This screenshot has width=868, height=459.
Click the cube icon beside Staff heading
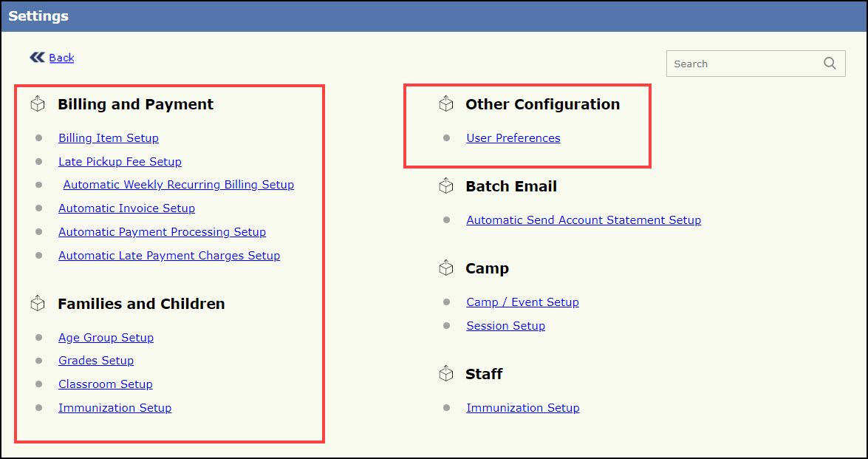[445, 374]
